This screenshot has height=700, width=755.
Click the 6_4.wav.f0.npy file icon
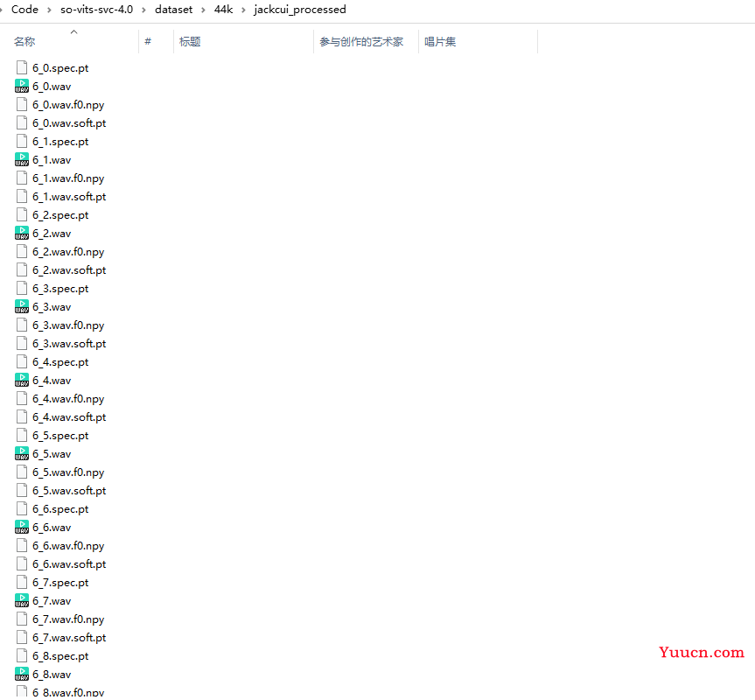coord(22,399)
